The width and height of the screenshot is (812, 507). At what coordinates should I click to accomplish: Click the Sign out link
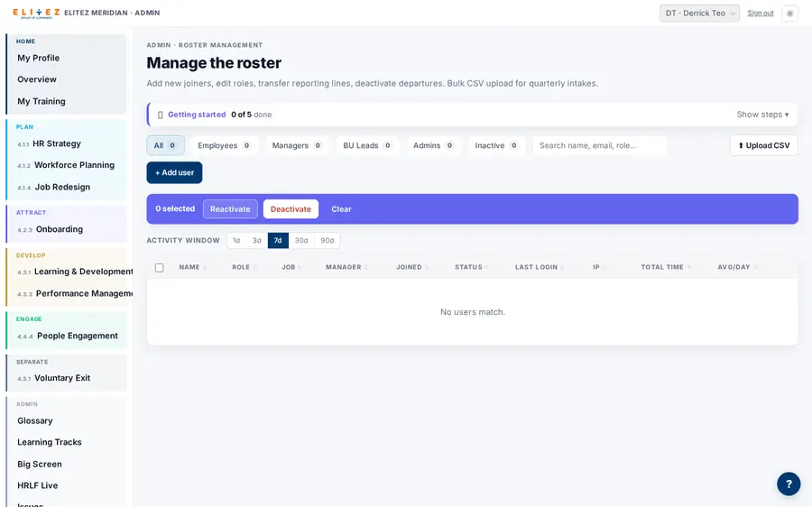761,13
